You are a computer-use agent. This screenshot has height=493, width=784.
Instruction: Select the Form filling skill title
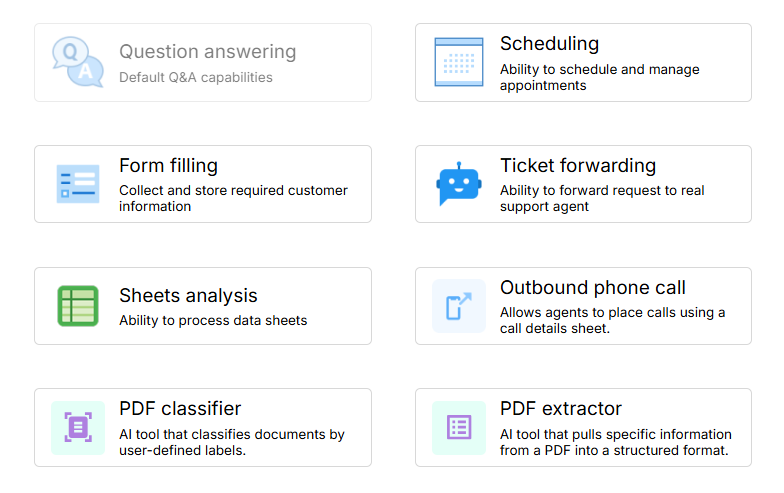pyautogui.click(x=168, y=166)
